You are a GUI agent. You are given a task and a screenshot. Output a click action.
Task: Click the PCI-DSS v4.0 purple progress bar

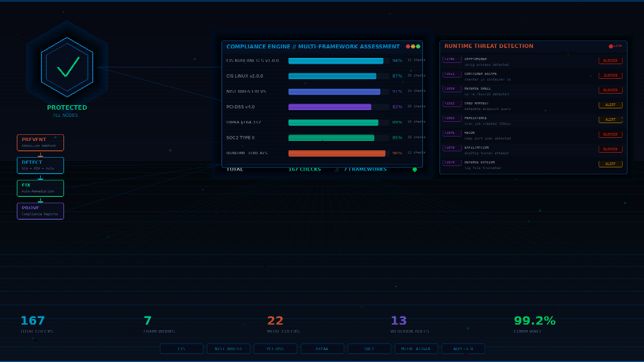pos(339,107)
